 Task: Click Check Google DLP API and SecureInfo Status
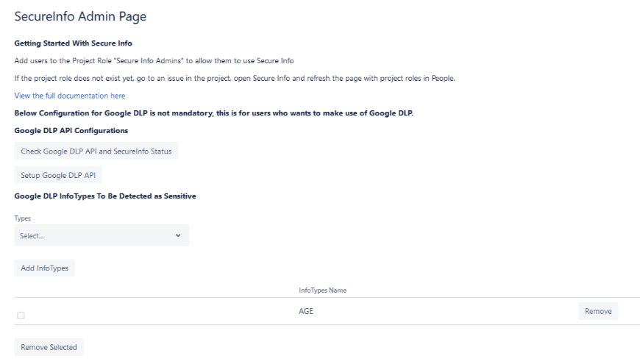tap(96, 151)
